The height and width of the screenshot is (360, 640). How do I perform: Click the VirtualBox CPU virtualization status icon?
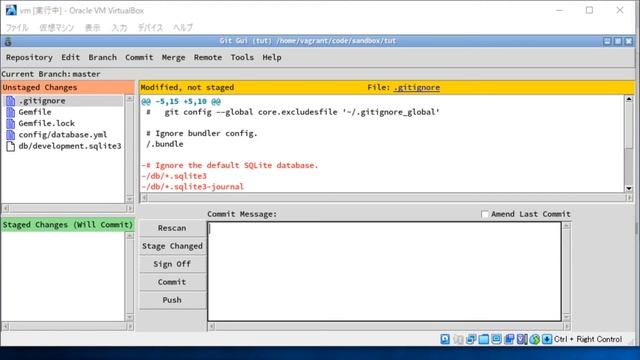(x=522, y=339)
